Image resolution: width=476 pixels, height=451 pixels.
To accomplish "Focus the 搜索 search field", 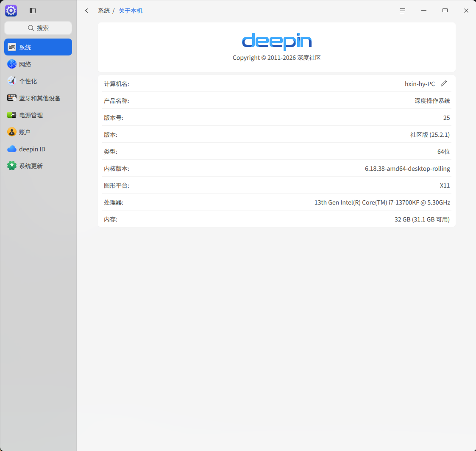I will point(38,28).
